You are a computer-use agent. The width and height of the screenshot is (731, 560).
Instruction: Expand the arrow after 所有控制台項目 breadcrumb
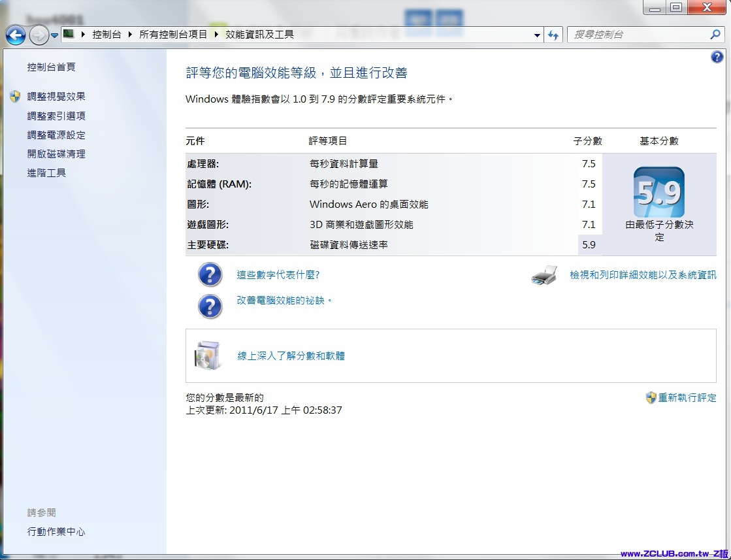click(x=216, y=35)
